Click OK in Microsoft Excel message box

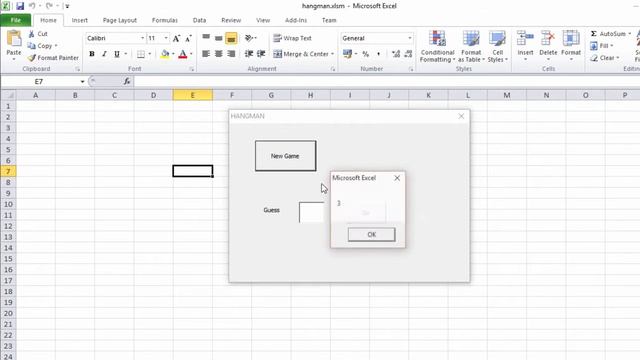[x=371, y=234]
